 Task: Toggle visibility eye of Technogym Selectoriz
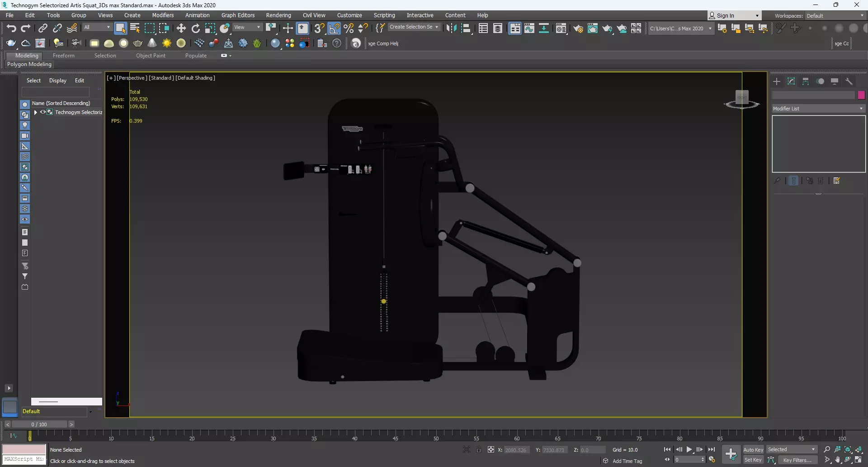(x=43, y=112)
